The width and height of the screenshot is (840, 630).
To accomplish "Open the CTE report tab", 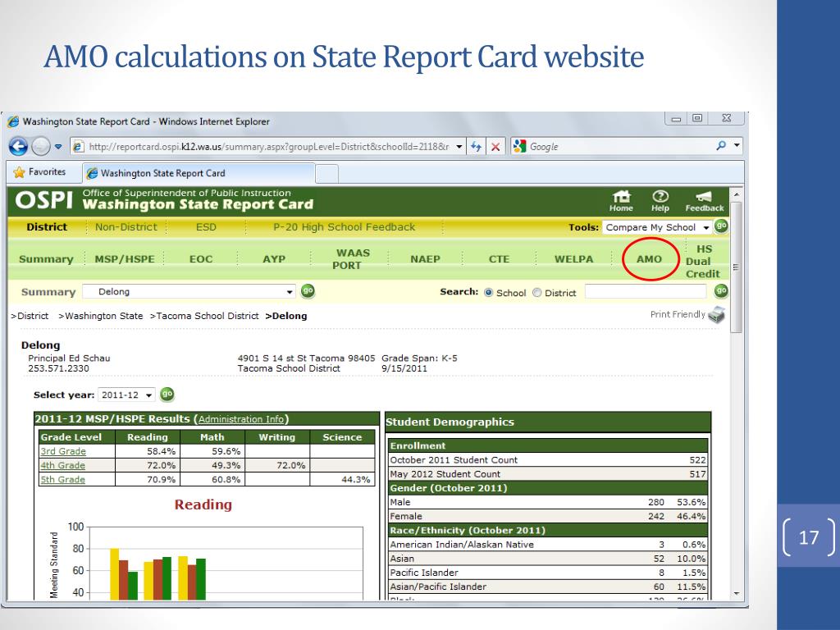I will 499,259.
